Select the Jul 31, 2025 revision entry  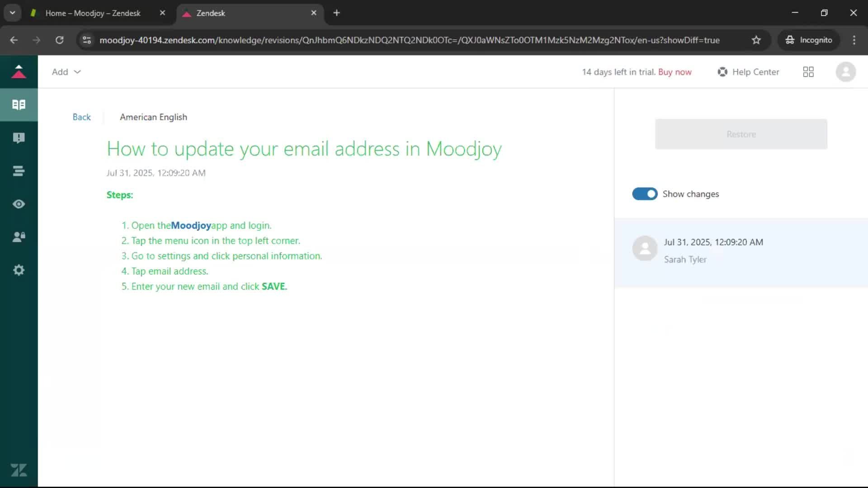[x=741, y=252]
